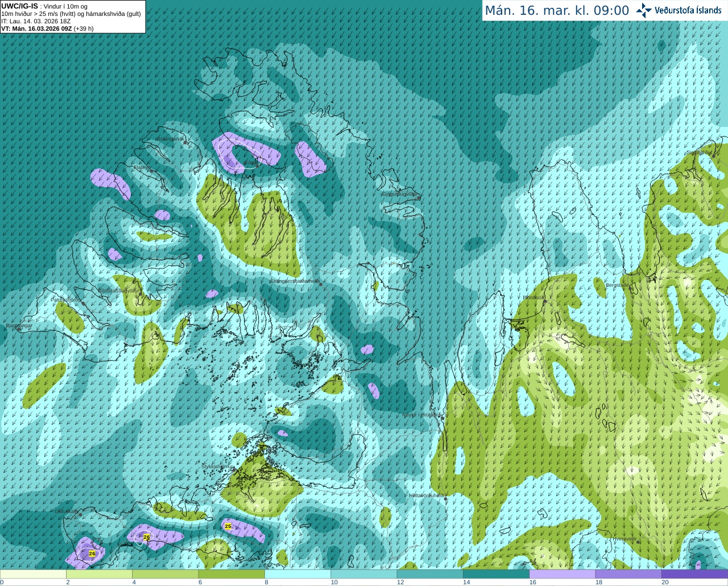Click legend scale number 2

68,582
